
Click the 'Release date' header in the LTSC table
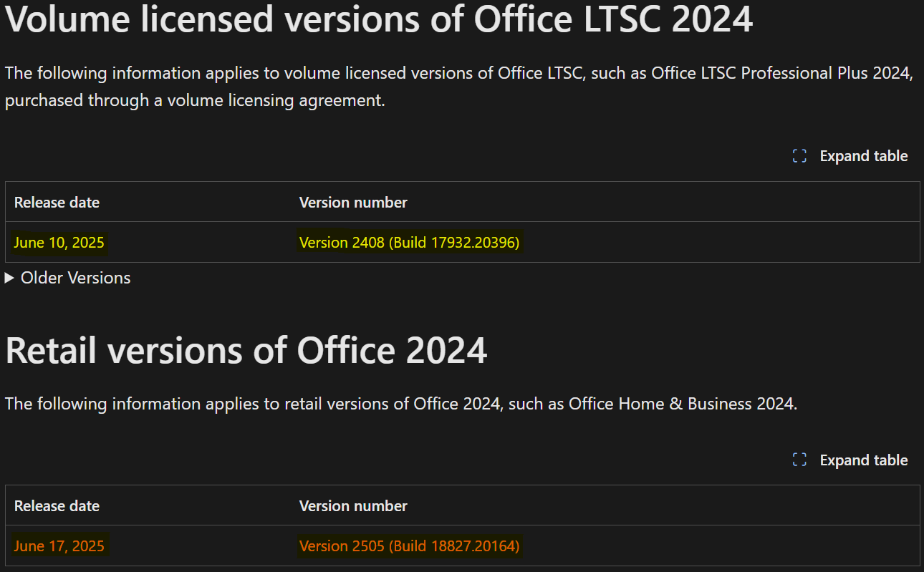pos(57,203)
